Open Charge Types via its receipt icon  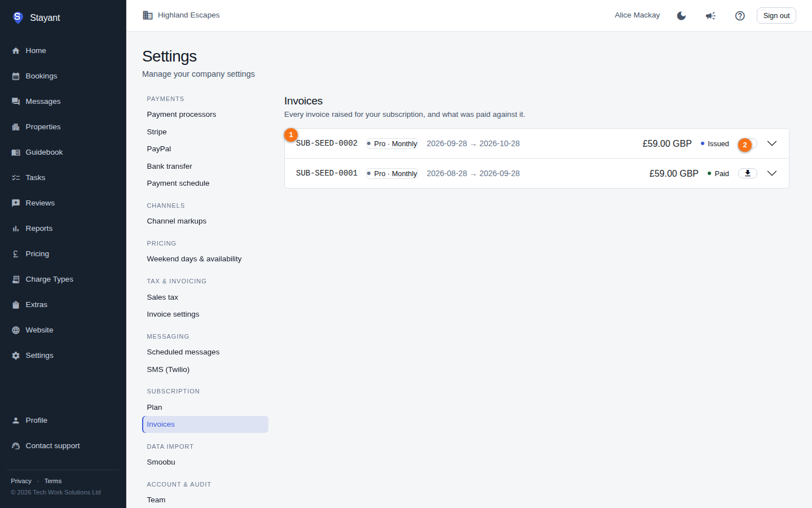tap(16, 279)
